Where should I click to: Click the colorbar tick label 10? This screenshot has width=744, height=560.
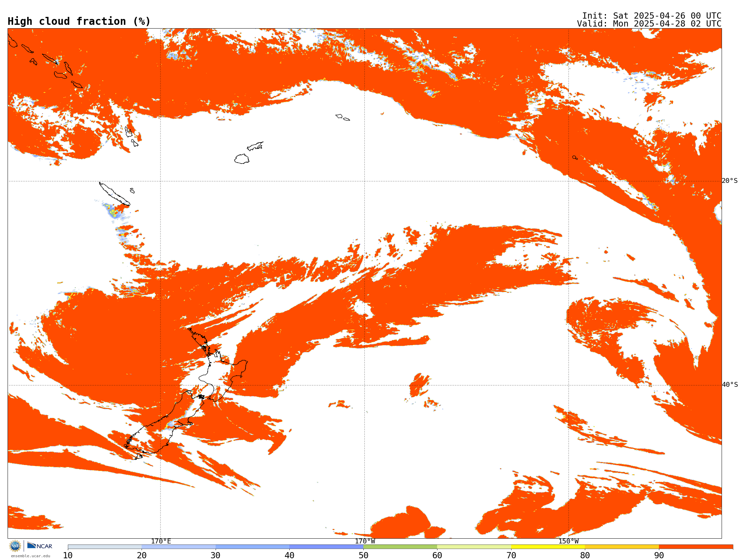pyautogui.click(x=68, y=556)
